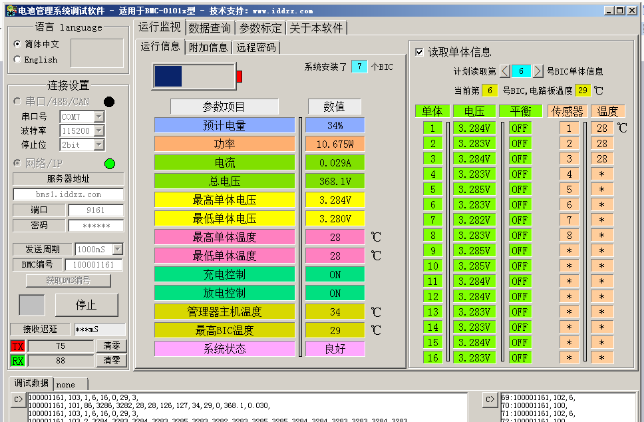The width and height of the screenshot is (644, 422).
Task: Open the 串口号 COM port dropdown
Action: pyautogui.click(x=99, y=117)
